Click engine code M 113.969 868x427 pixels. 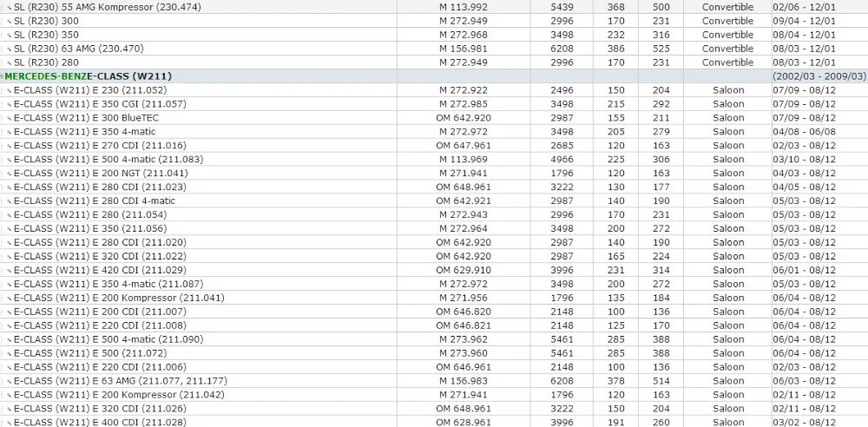[x=464, y=160]
